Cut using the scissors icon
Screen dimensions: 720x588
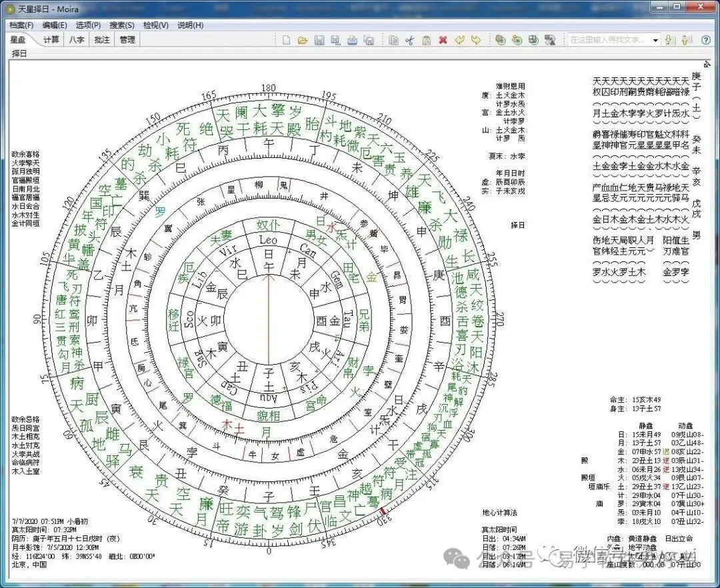pyautogui.click(x=409, y=41)
